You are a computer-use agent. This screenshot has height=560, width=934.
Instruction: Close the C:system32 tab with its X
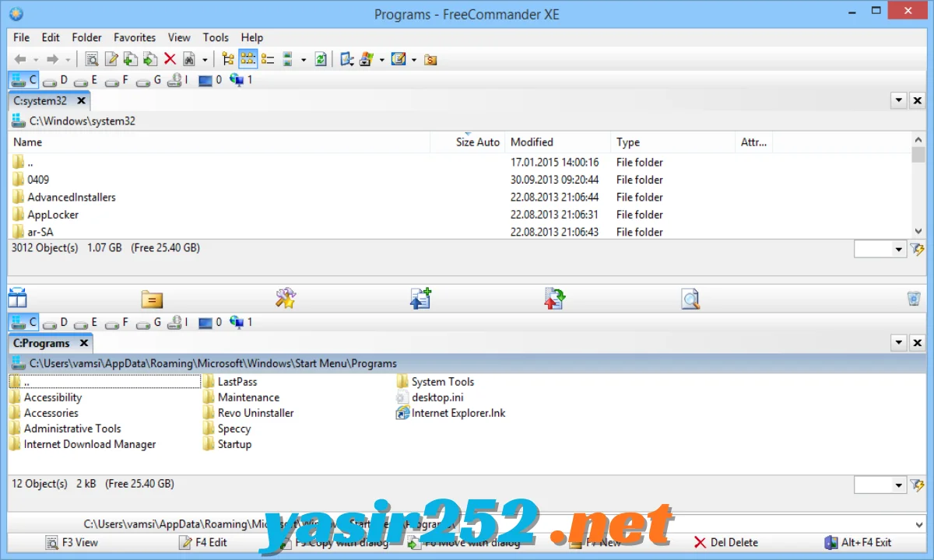click(x=81, y=101)
